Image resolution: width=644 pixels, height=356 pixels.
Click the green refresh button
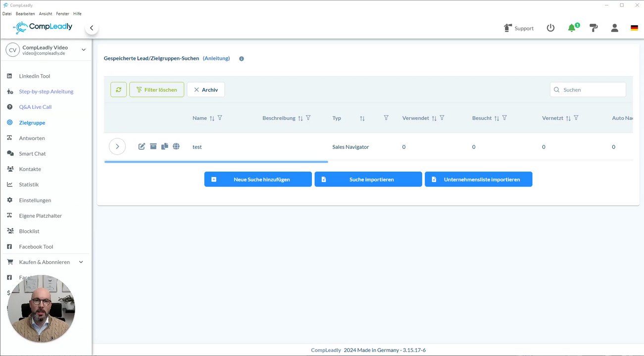pyautogui.click(x=118, y=89)
